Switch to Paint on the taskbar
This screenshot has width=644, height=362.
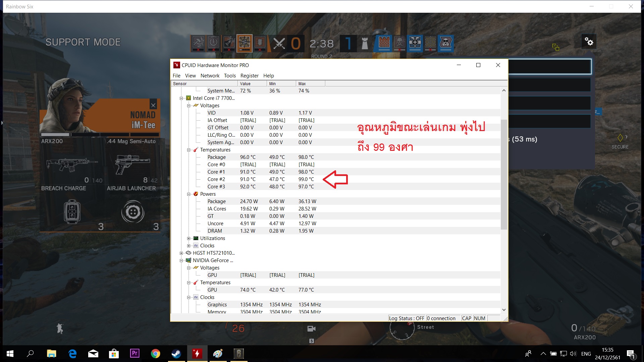click(x=218, y=354)
